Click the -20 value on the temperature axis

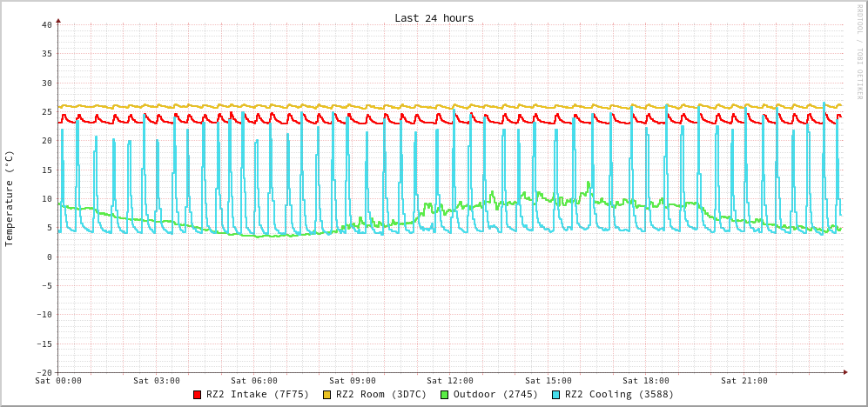44,372
